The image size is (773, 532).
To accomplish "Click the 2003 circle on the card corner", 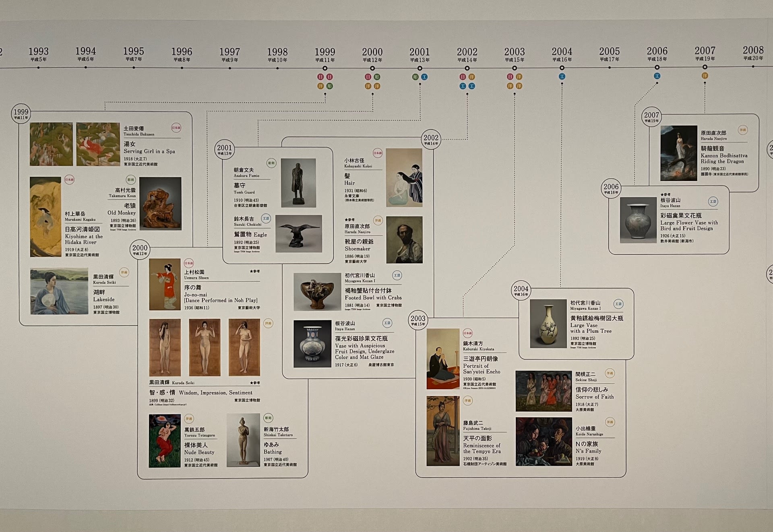I will 418,320.
